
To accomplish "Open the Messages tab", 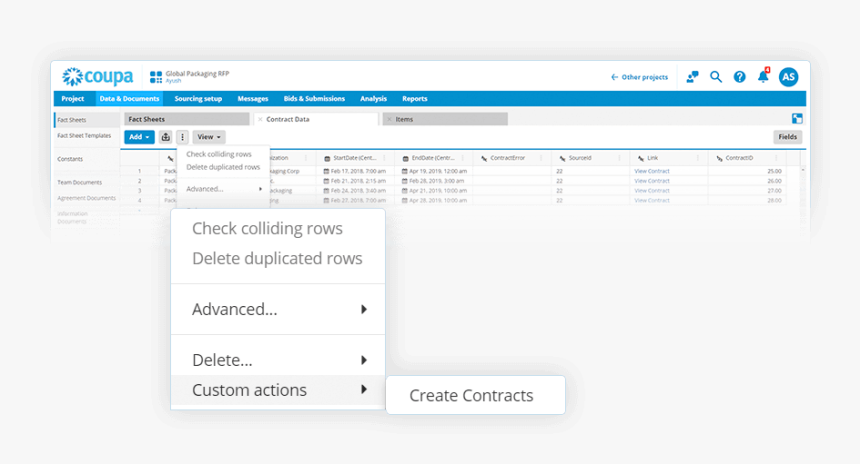I will tap(253, 99).
